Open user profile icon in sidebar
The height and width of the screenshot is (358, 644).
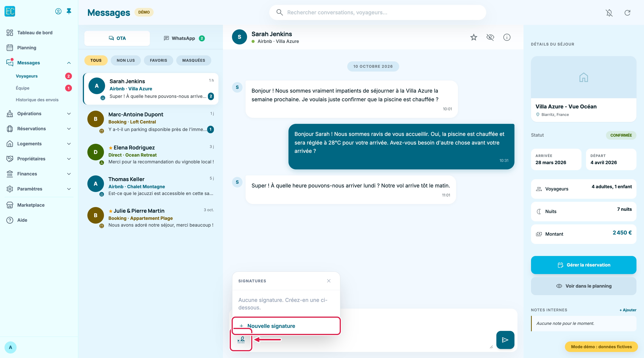tap(58, 11)
